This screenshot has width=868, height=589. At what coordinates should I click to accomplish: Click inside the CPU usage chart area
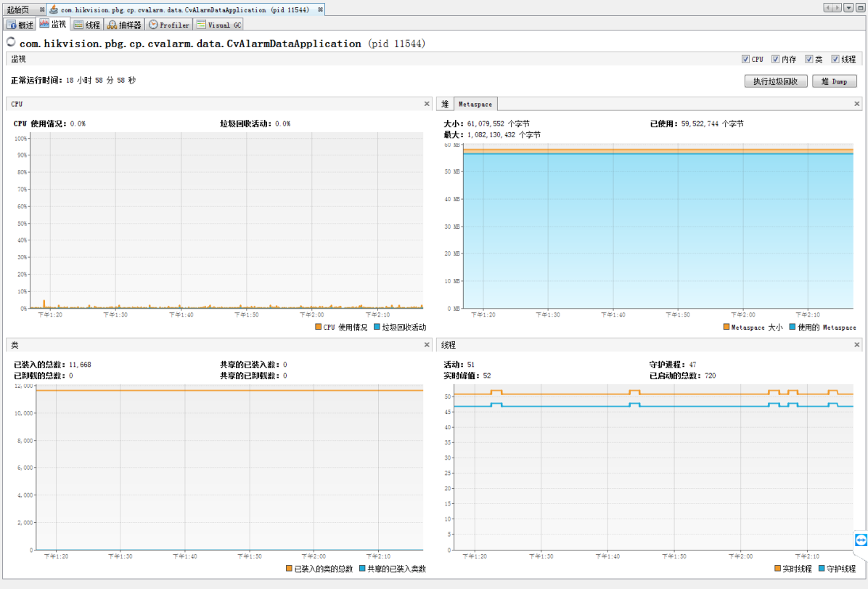tap(226, 220)
